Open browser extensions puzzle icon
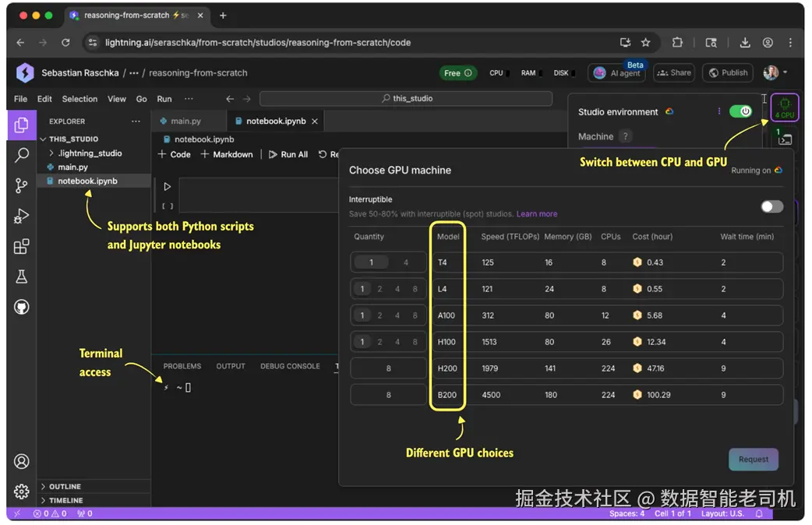 677,43
